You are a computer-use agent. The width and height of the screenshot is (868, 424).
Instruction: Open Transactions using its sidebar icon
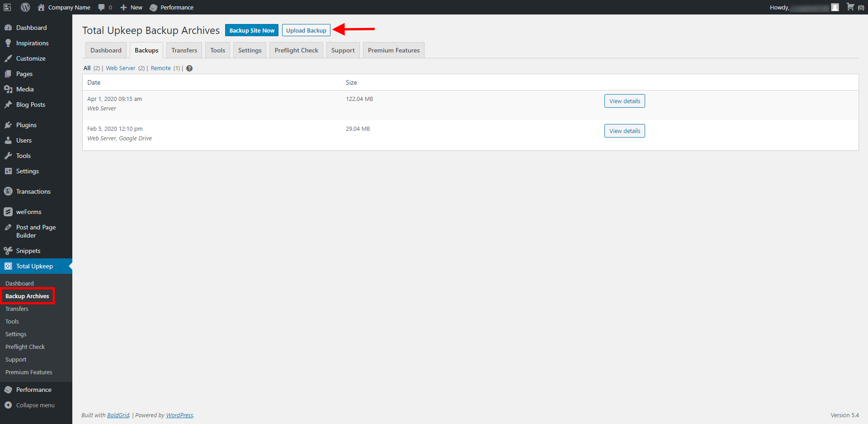[9, 191]
